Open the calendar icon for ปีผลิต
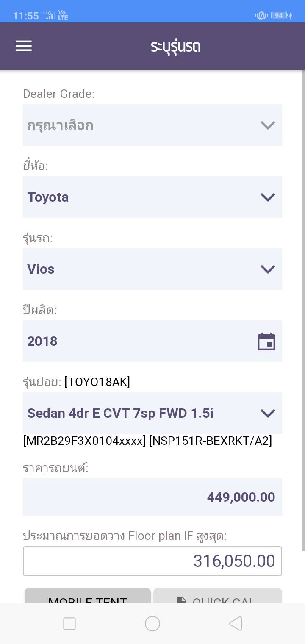This screenshot has width=305, height=644. click(x=266, y=341)
